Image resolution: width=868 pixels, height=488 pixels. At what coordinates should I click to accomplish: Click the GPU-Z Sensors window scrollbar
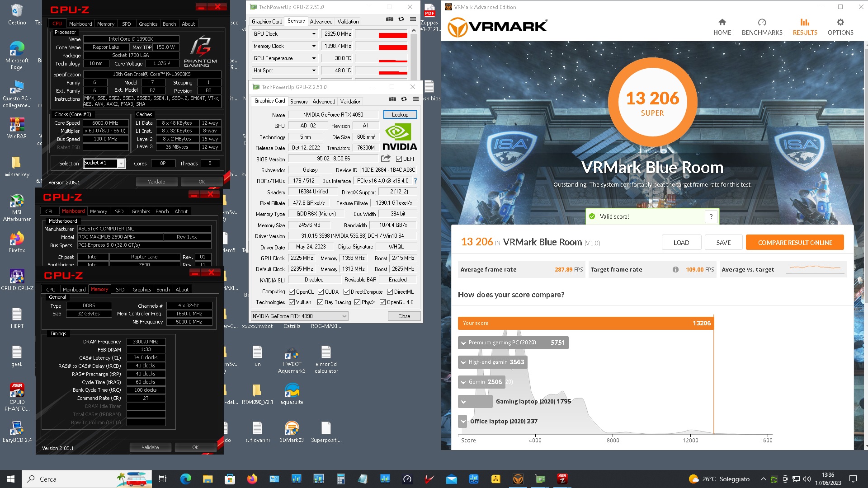[414, 53]
